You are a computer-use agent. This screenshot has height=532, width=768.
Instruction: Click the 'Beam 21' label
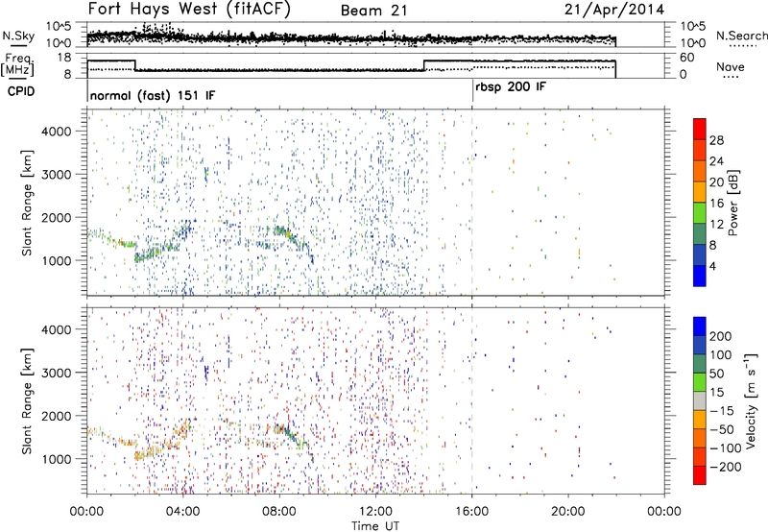pyautogui.click(x=374, y=11)
